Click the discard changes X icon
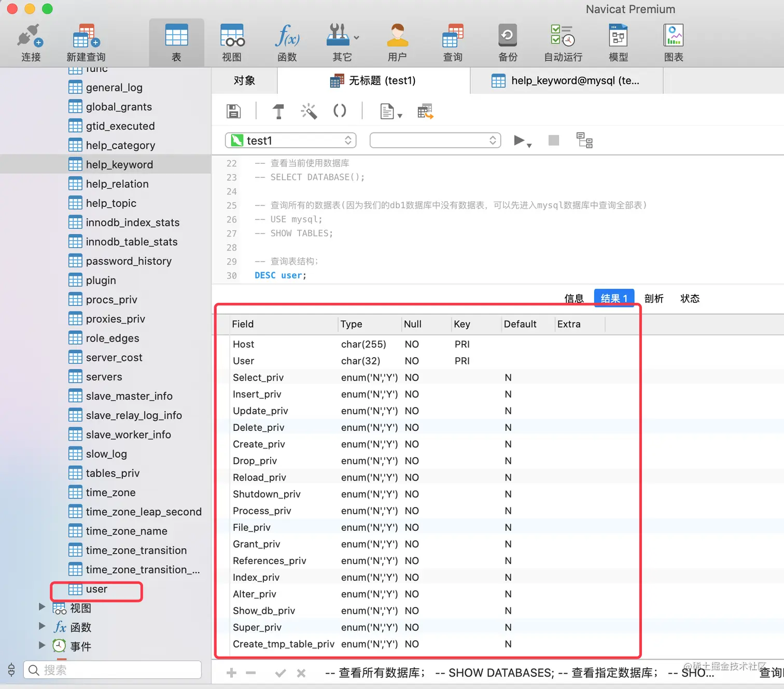 tap(301, 673)
